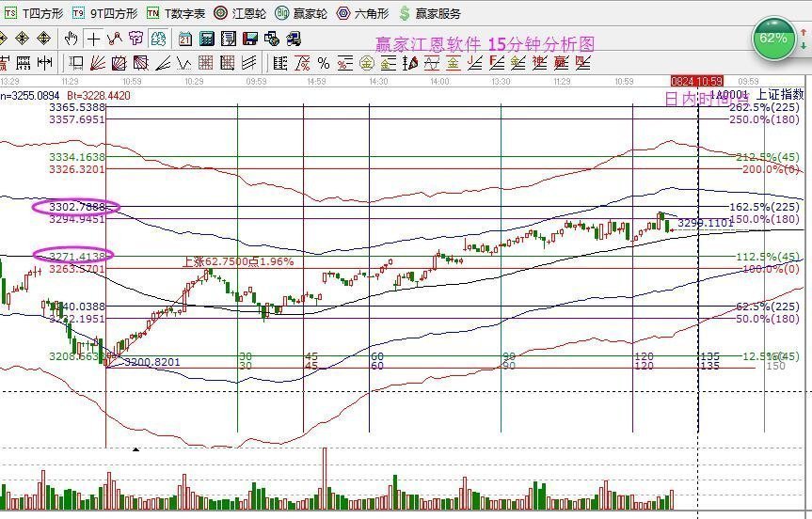
Task: Click the 上涨62.7500点1.96% annotation
Action: pyautogui.click(x=238, y=261)
